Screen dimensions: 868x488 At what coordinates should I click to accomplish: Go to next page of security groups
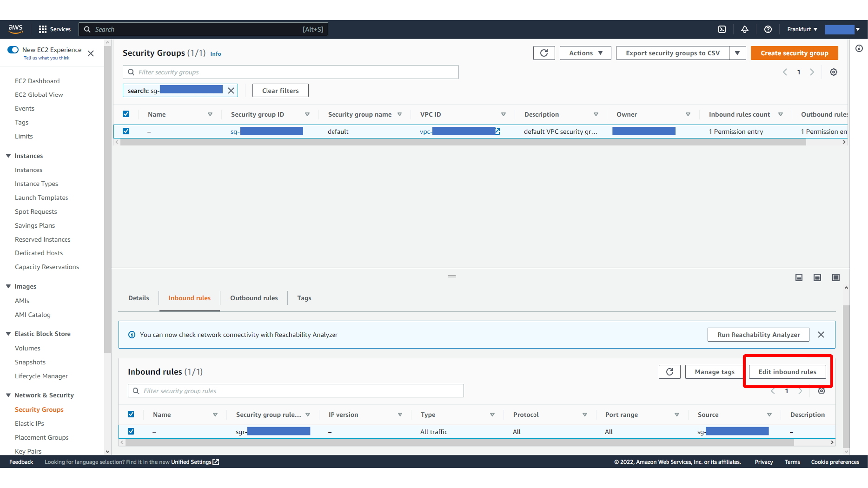pos(812,72)
